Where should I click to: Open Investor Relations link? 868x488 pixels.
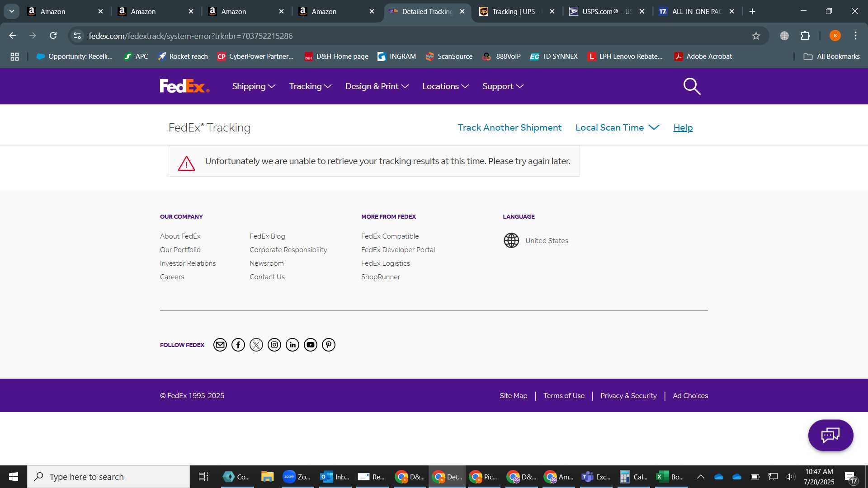(x=188, y=263)
